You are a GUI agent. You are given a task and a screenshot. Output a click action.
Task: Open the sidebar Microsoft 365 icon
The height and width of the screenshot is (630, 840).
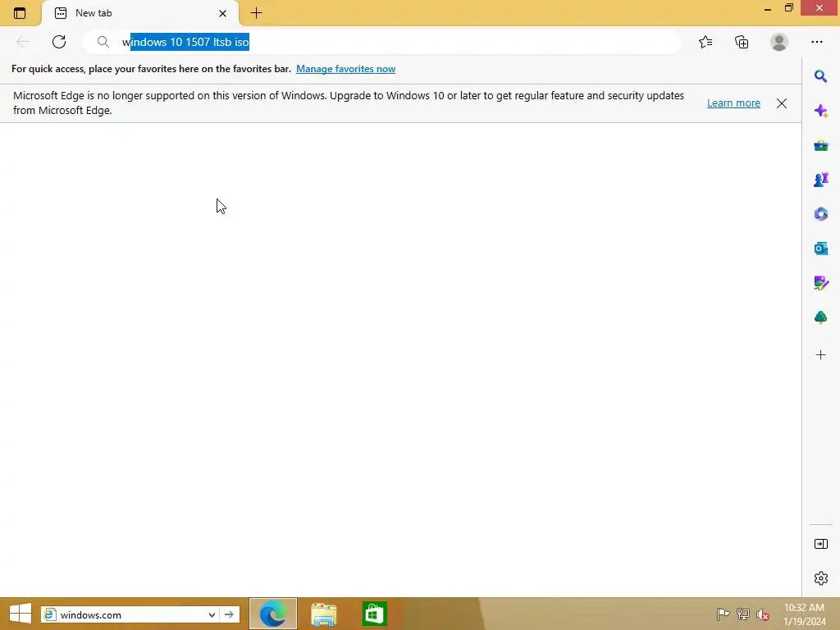point(820,214)
